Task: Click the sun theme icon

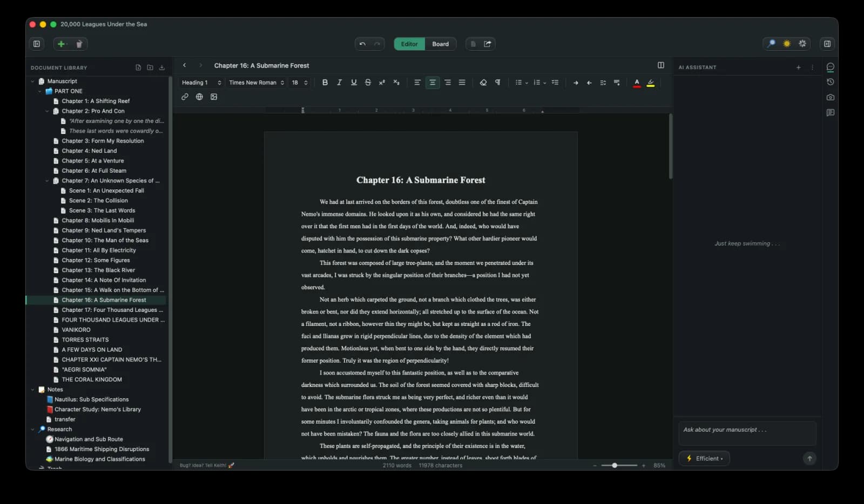Action: click(x=787, y=44)
